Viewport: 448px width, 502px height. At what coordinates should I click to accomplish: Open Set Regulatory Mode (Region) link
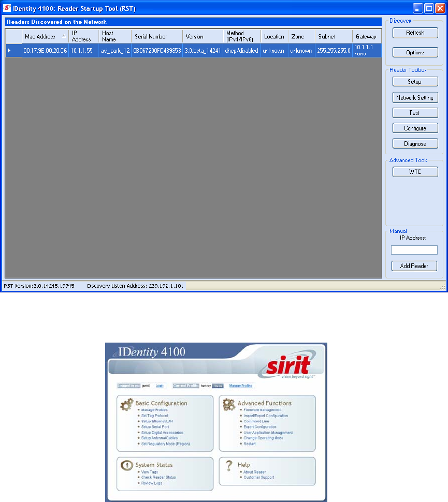(x=165, y=444)
